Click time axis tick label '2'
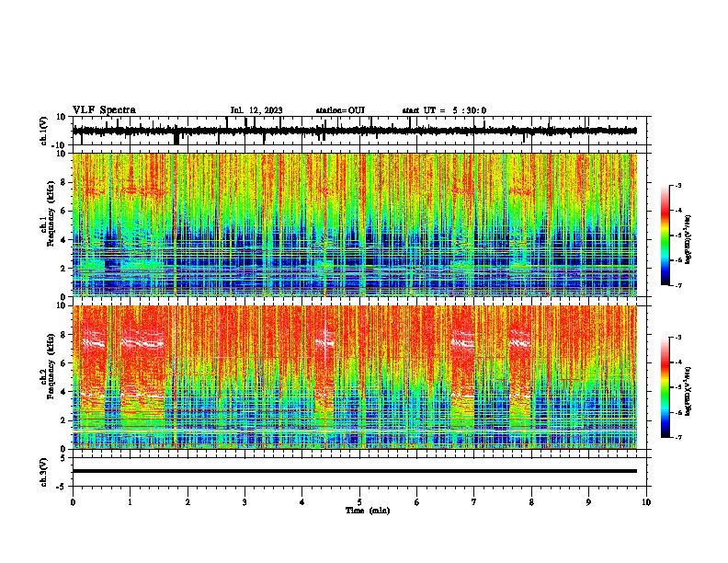728x563 pixels. 188,502
